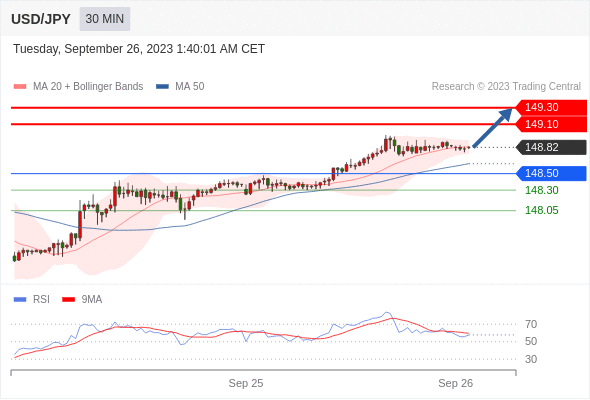Toggle the RSI legend entry
The height and width of the screenshot is (400, 590).
click(x=32, y=300)
